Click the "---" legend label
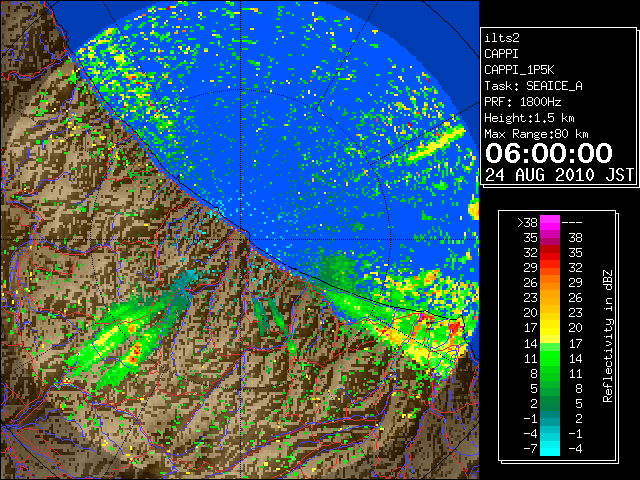This screenshot has width=640, height=480. (x=572, y=223)
